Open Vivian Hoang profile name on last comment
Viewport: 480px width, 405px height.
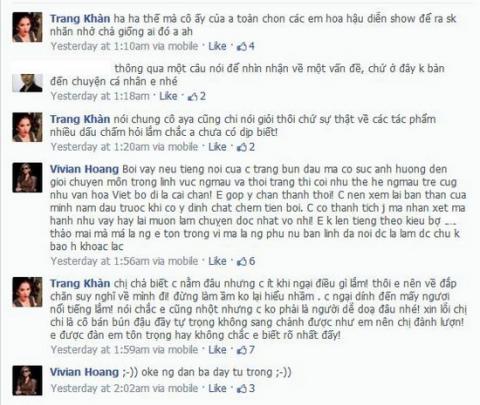[x=84, y=372]
